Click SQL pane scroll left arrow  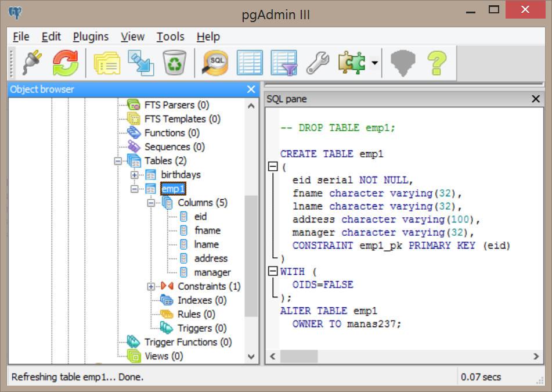272,357
